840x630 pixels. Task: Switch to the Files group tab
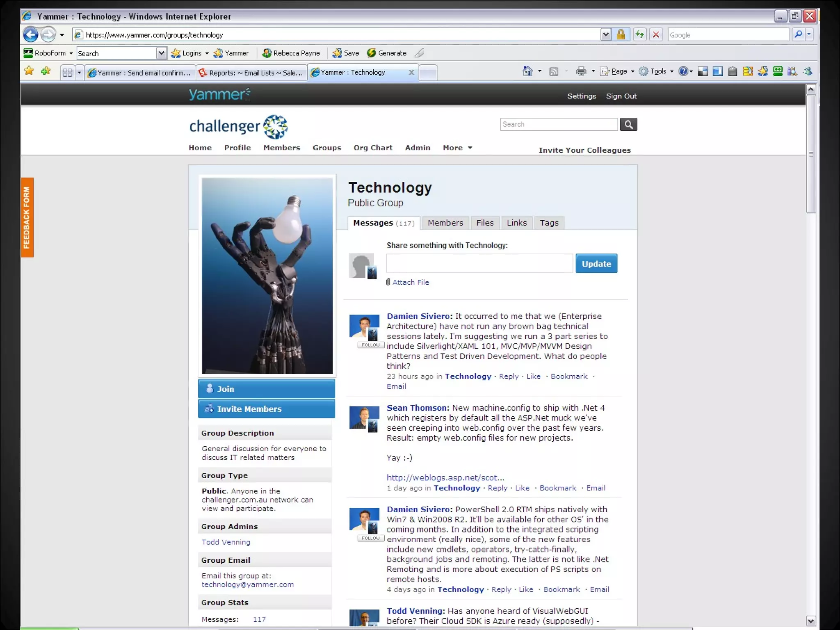point(485,223)
